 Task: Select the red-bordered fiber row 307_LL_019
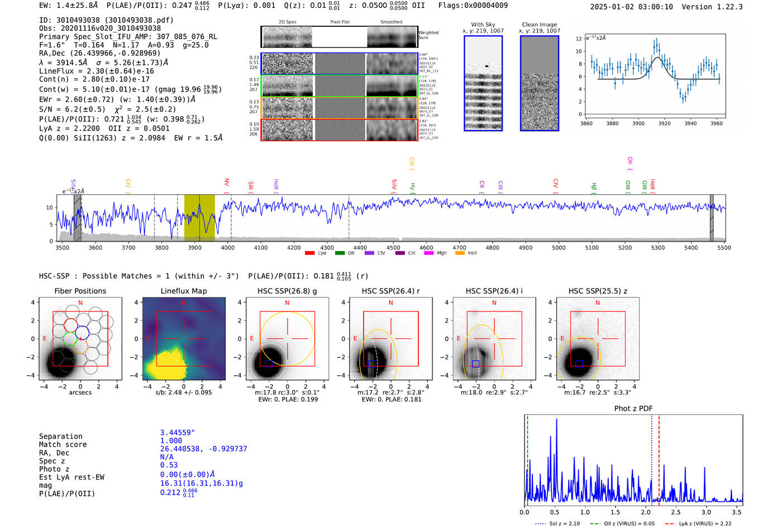(x=339, y=130)
